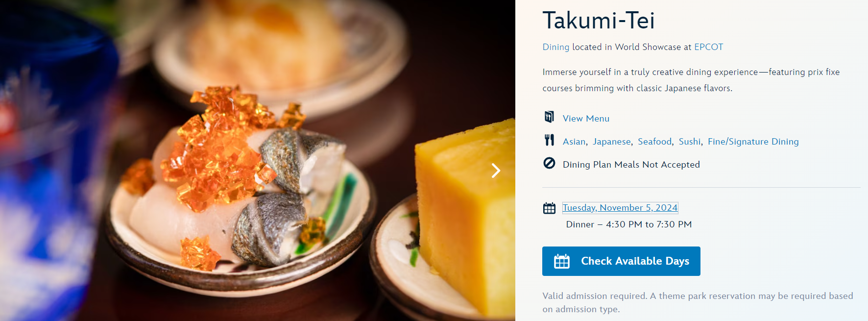This screenshot has width=868, height=321.
Task: Click the Dinner hours 4:30 PM to 7:30 PM text
Action: [629, 224]
